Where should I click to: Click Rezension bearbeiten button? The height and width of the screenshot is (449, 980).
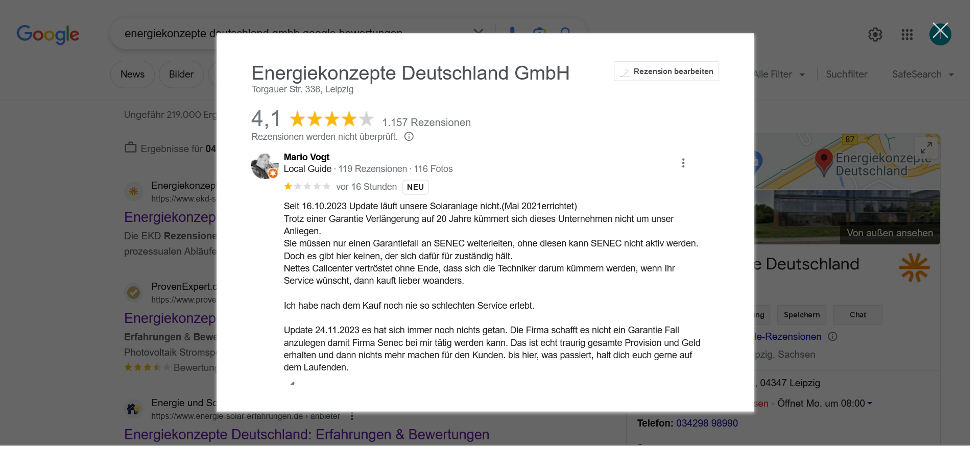point(666,71)
